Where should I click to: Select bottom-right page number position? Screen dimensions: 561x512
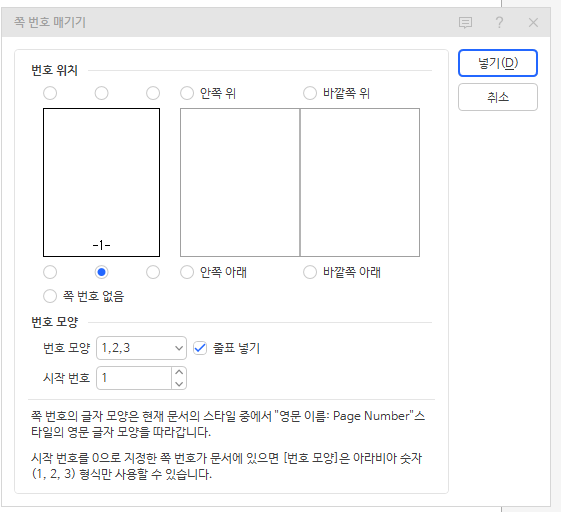(x=153, y=272)
